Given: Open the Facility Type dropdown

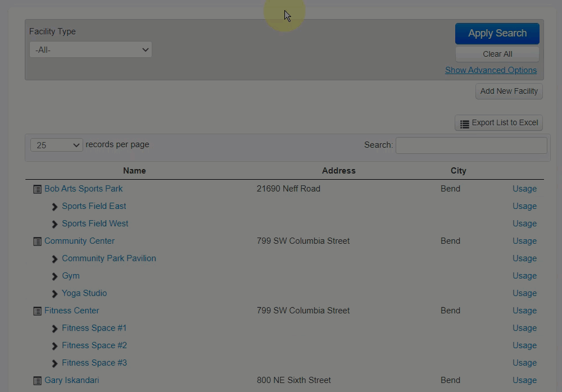Looking at the screenshot, I should pos(90,50).
